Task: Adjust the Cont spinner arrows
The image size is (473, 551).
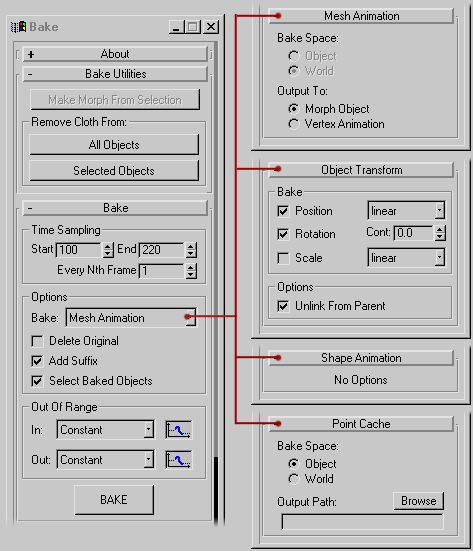Action: pyautogui.click(x=440, y=233)
